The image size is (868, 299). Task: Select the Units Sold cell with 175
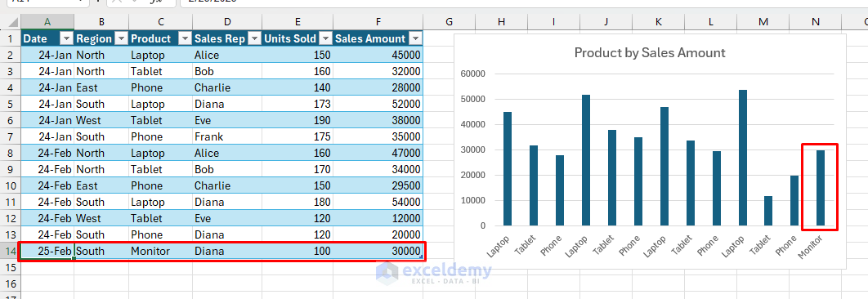click(298, 136)
